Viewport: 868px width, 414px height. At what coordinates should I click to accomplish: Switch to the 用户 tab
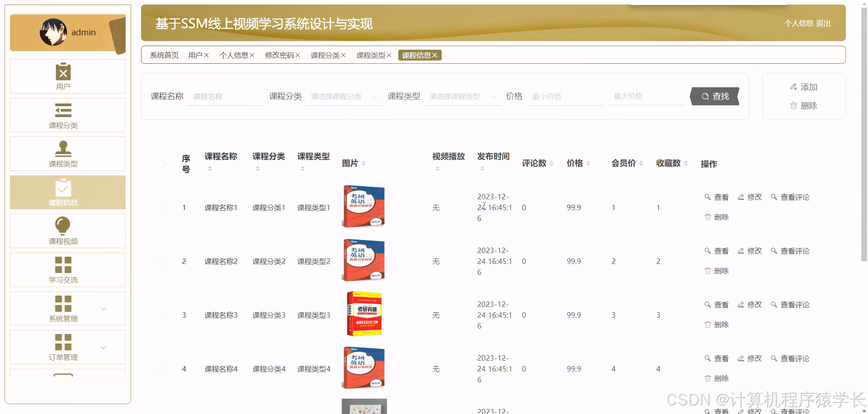(195, 55)
